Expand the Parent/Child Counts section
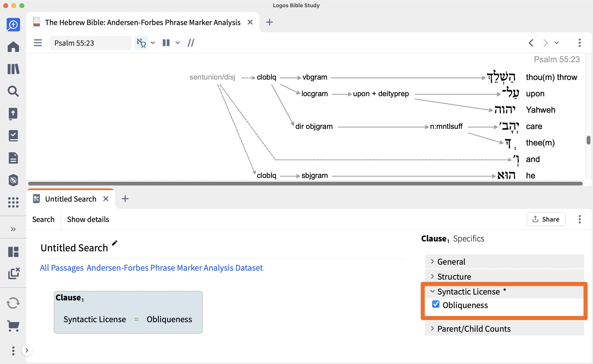This screenshot has height=364, width=593. 504,329
